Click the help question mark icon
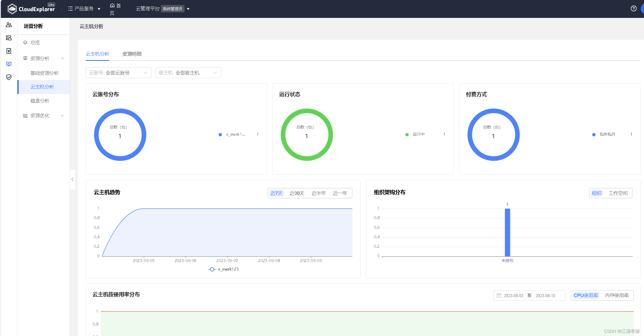The width and height of the screenshot is (644, 336). [633, 8]
